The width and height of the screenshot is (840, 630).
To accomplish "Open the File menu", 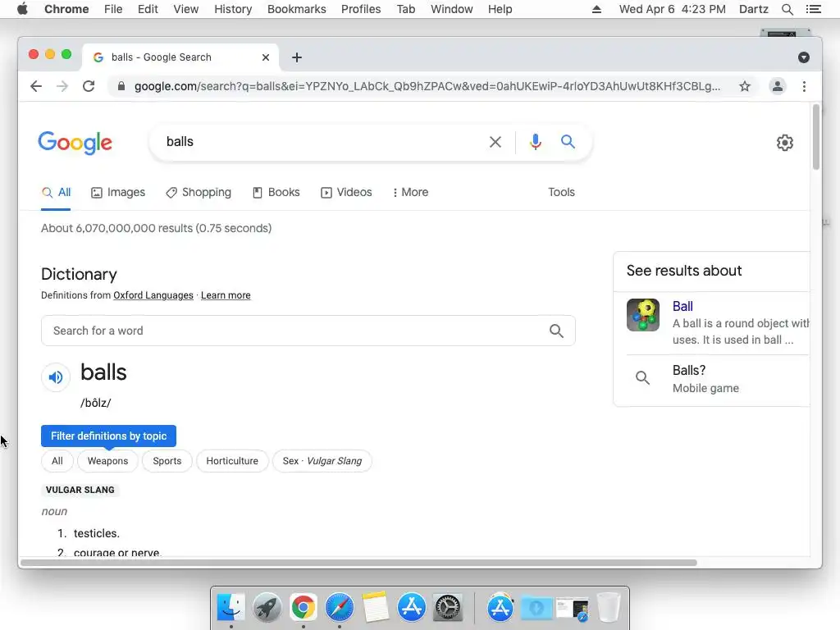I will (113, 9).
